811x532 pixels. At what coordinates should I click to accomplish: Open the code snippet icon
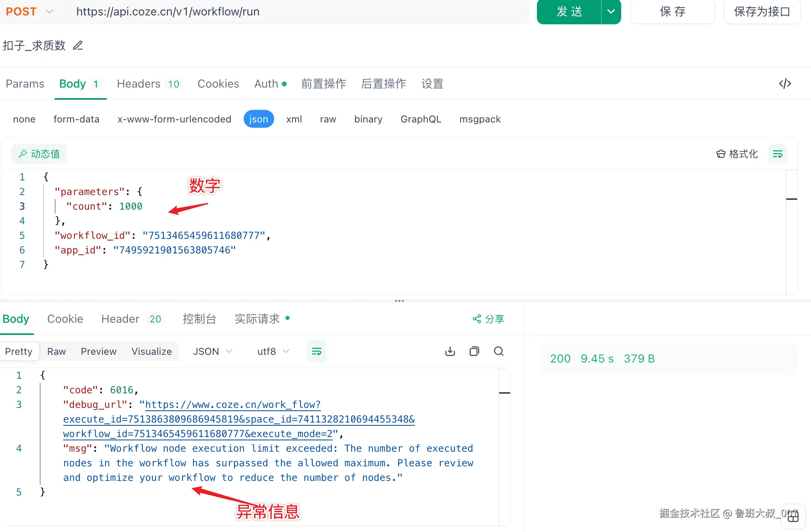(x=785, y=84)
